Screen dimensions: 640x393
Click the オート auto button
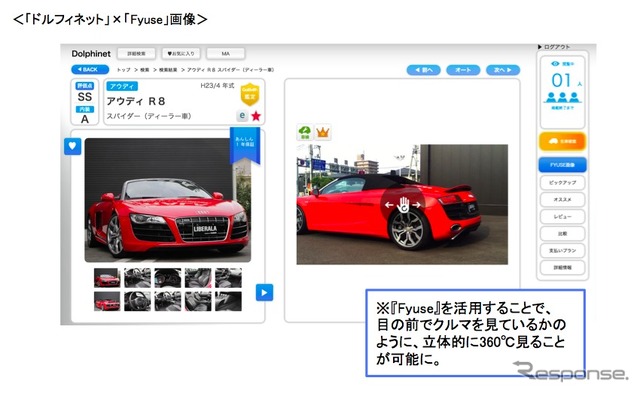pos(463,70)
